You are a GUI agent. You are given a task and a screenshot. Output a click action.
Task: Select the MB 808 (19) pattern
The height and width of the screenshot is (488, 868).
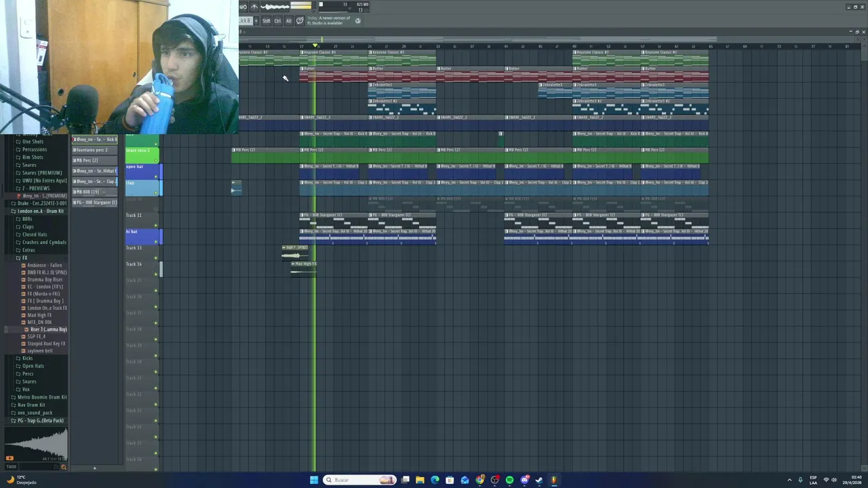coord(95,192)
